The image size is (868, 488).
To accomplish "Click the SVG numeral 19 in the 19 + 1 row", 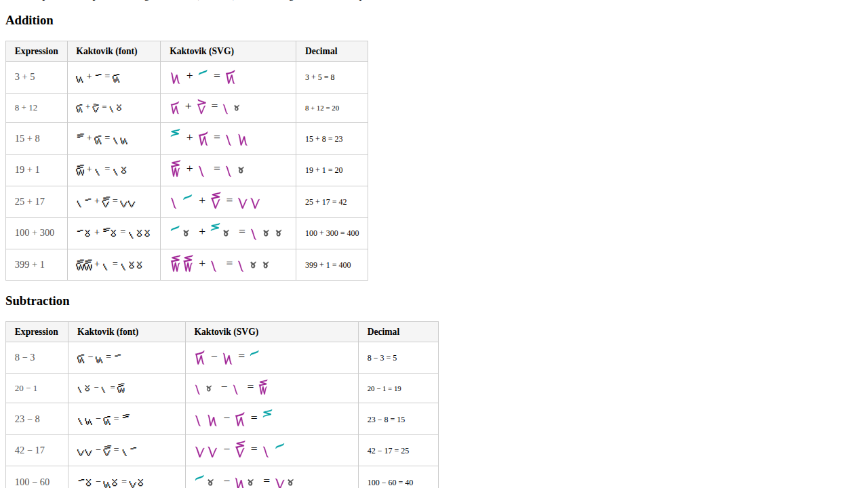I will click(176, 167).
